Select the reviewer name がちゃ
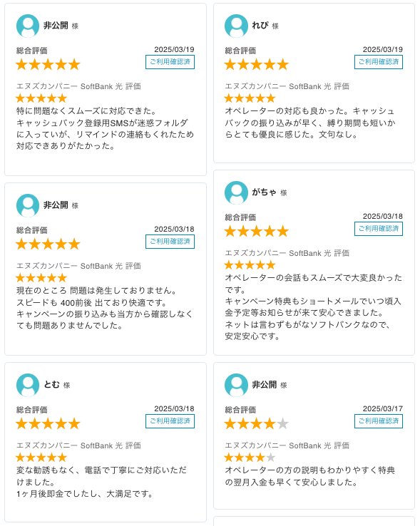The height and width of the screenshot is (526, 420). [264, 192]
